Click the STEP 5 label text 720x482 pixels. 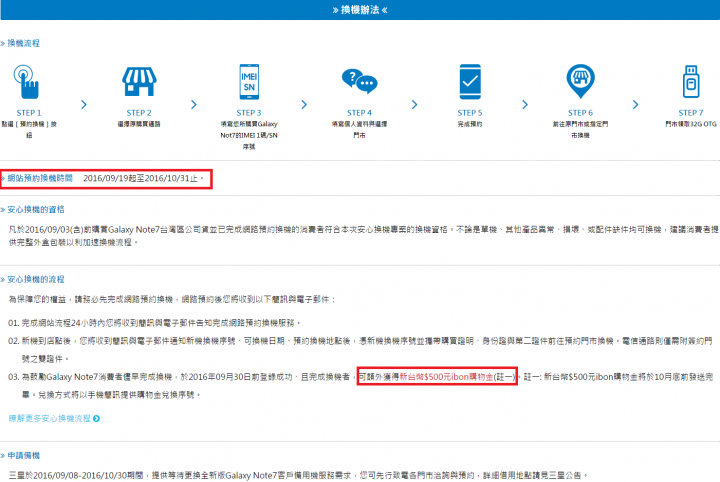click(x=470, y=112)
